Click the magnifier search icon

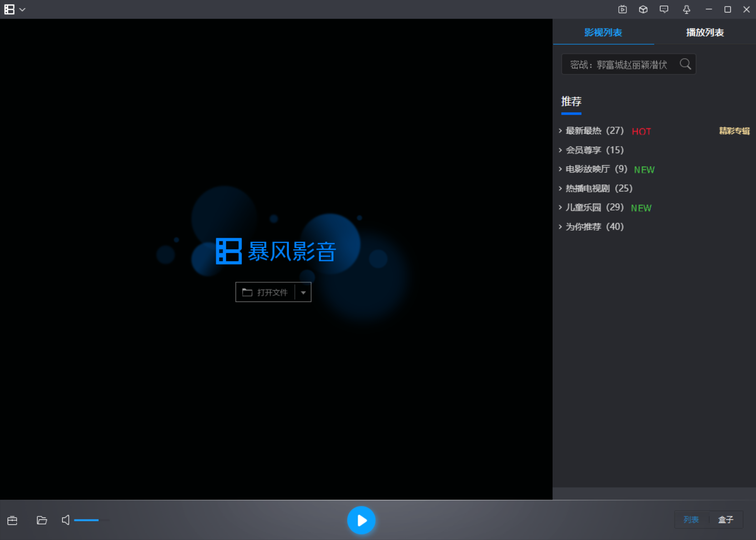(685, 64)
